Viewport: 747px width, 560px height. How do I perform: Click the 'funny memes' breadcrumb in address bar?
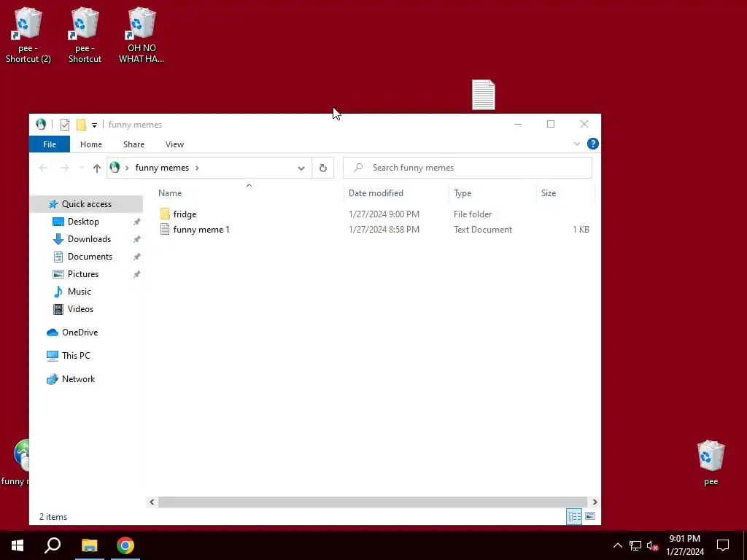pos(162,168)
